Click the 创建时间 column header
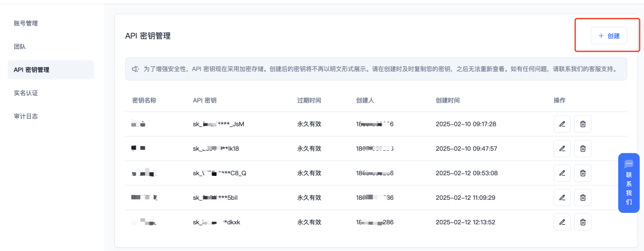This screenshot has height=251, width=644. pyautogui.click(x=448, y=100)
